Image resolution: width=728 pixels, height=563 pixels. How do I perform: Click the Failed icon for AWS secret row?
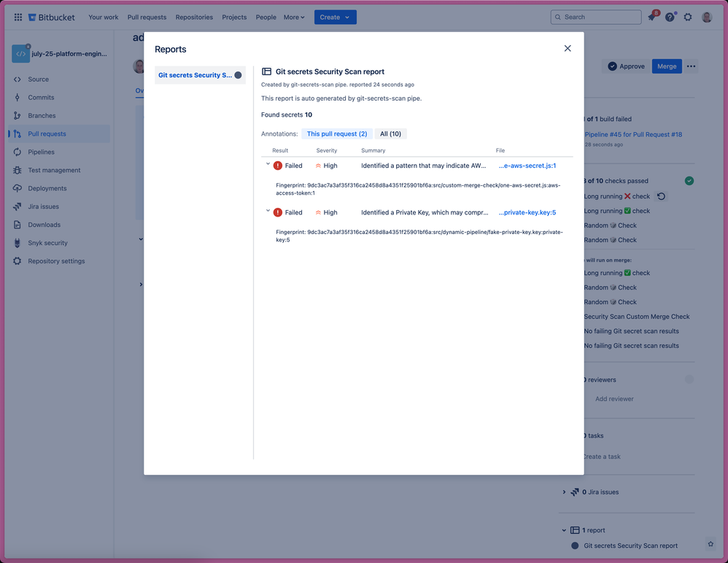278,166
